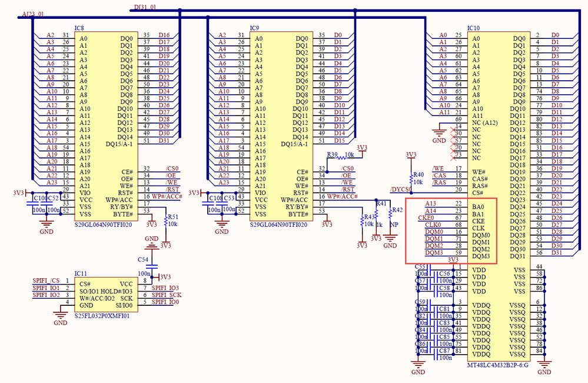Click the C81 capacitor designator
This screenshot has width=588, height=383.
coord(444,309)
